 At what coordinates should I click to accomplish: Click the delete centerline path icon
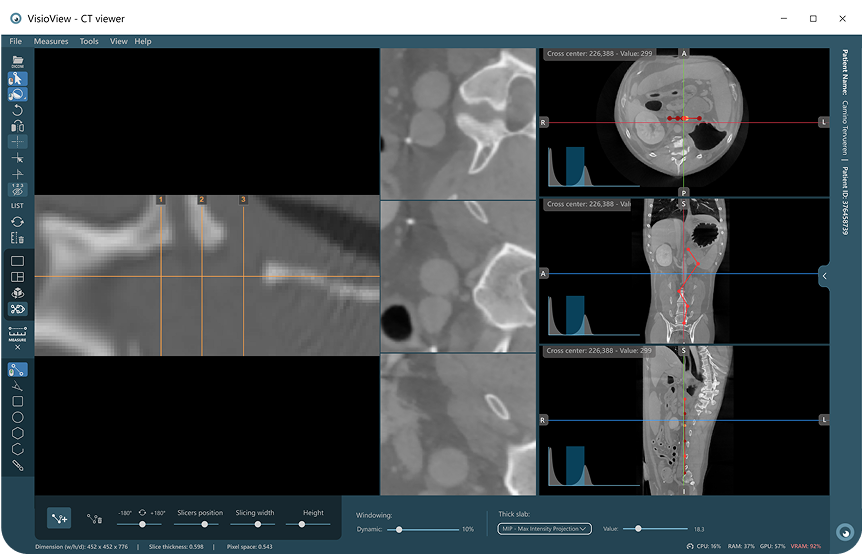point(94,518)
